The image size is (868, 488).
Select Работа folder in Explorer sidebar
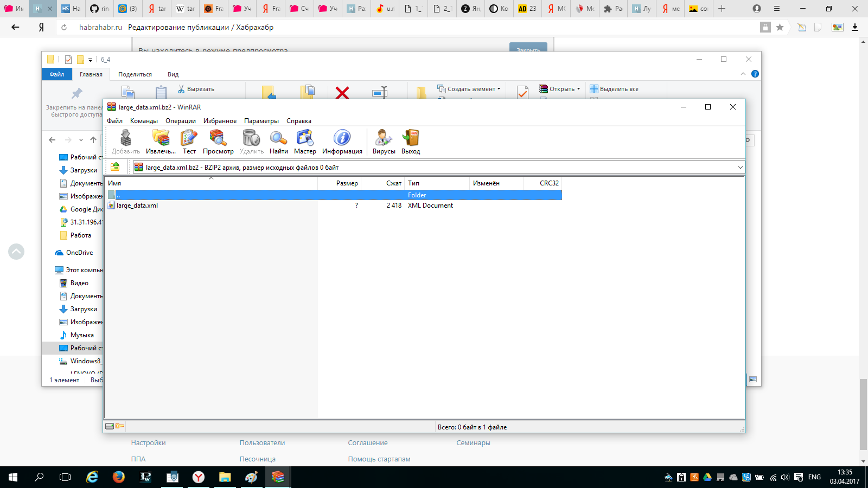[75, 235]
